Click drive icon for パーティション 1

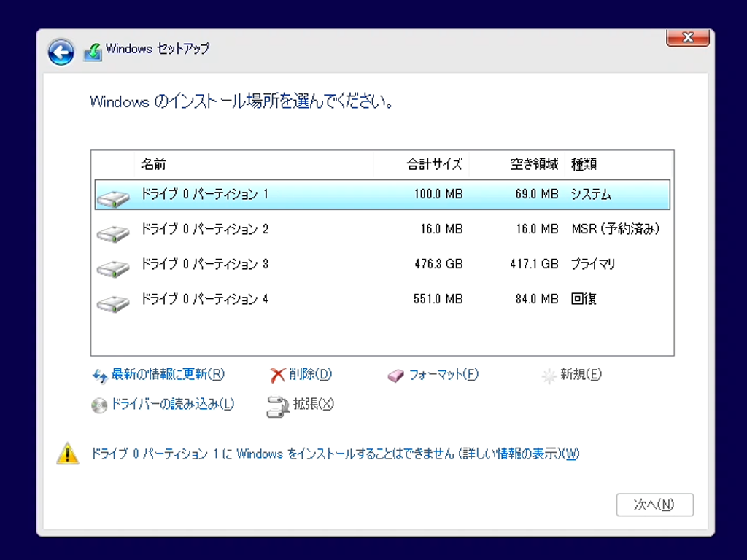113,198
